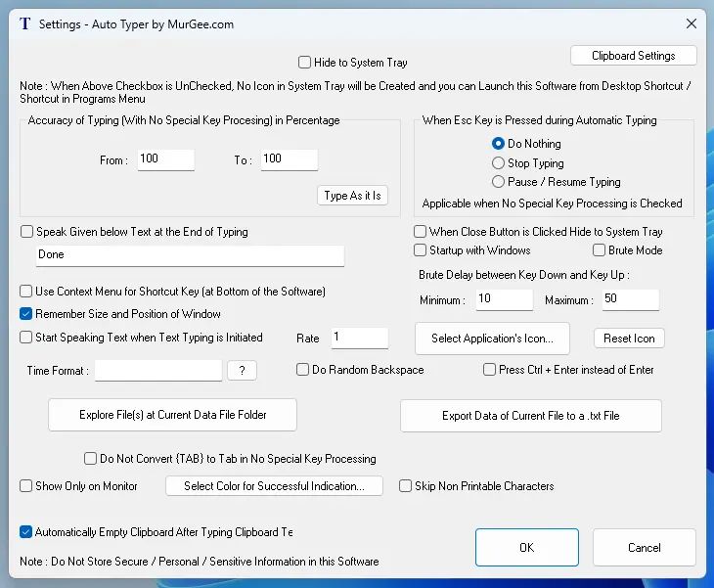Click Explore File(s) at Current Data File Folder

tap(172, 415)
